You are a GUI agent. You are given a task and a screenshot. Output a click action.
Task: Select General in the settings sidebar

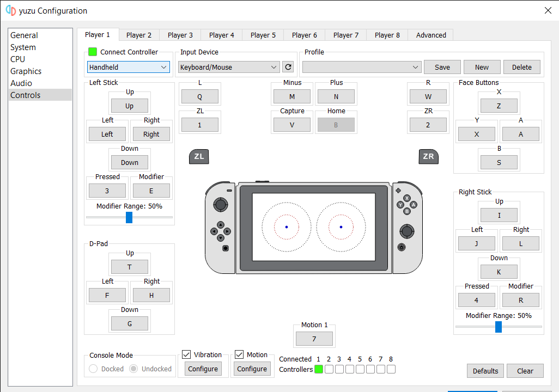pyautogui.click(x=40, y=35)
